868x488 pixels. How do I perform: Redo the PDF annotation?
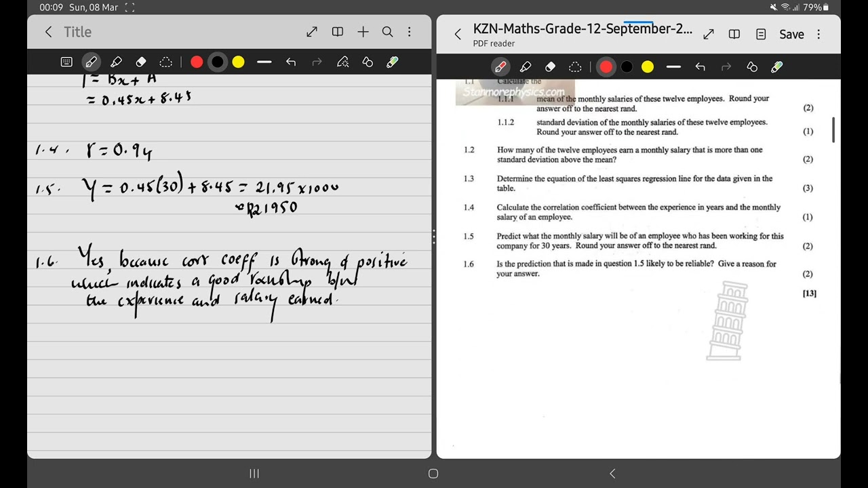(726, 66)
